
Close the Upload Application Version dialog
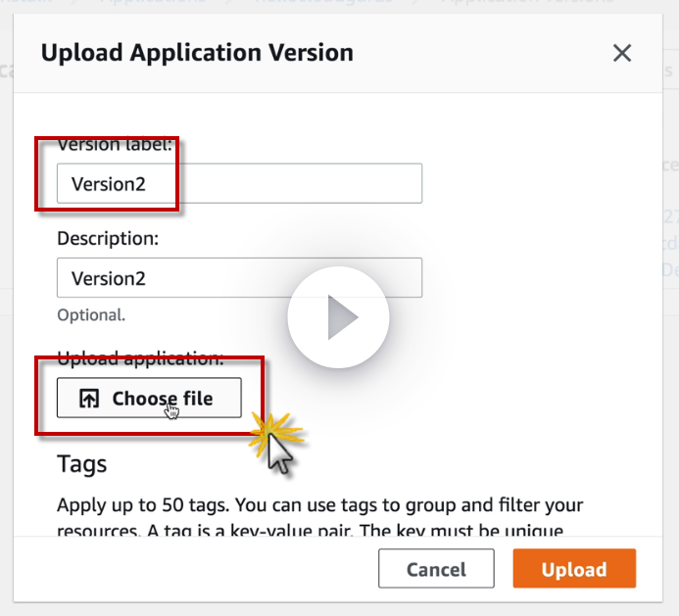tap(622, 53)
